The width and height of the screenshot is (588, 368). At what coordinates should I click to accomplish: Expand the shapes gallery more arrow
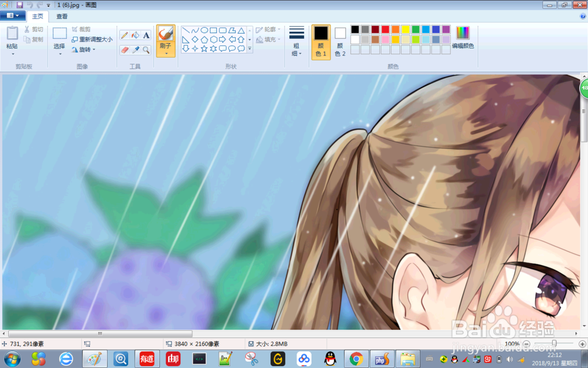tap(250, 48)
